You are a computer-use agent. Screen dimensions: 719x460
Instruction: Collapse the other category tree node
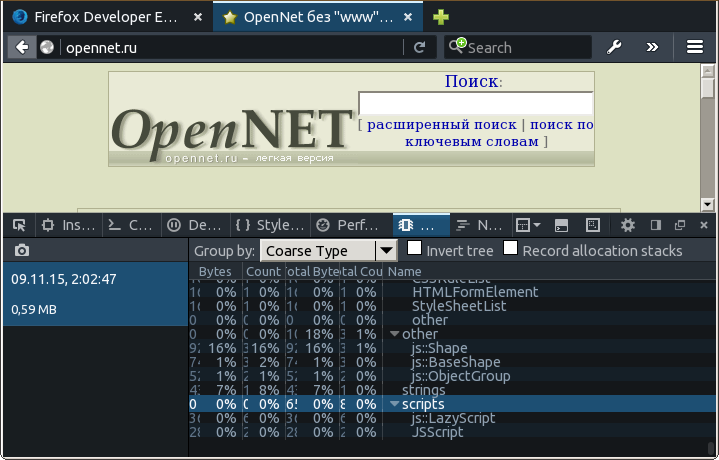(x=394, y=334)
